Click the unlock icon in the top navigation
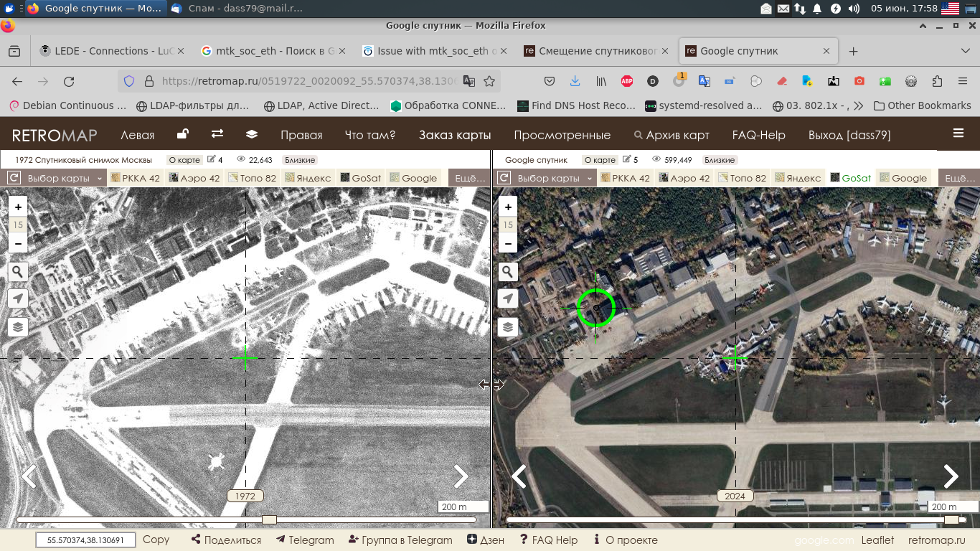Viewport: 980px width, 551px height. (183, 133)
